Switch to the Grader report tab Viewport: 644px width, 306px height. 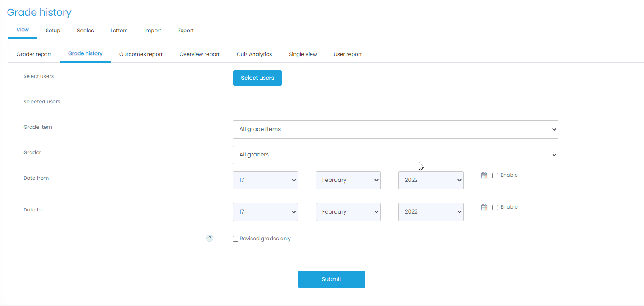(34, 54)
